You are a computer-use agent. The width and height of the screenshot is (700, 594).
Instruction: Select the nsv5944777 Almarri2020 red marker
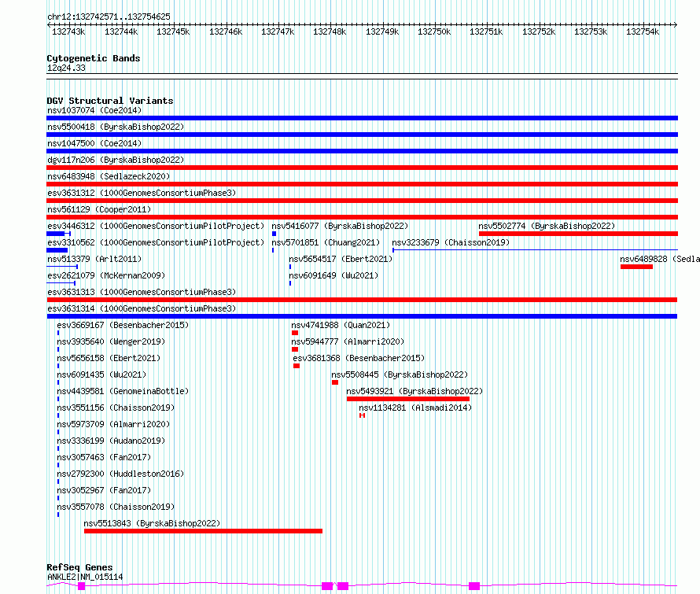(295, 349)
